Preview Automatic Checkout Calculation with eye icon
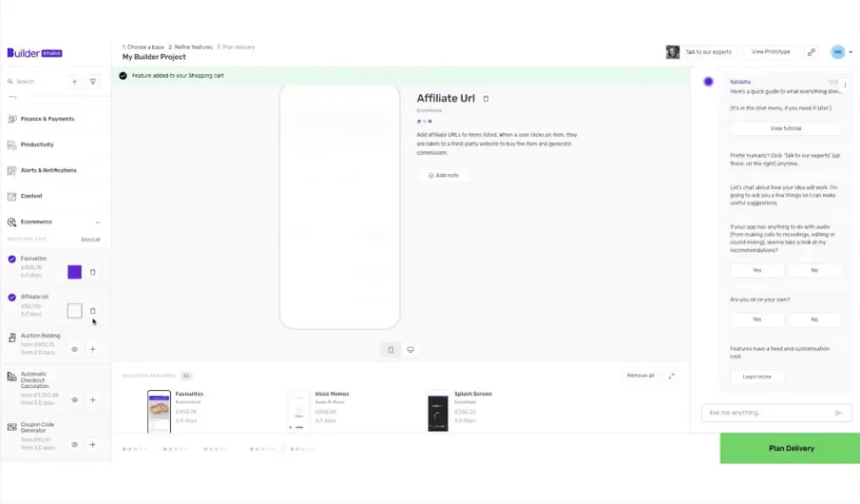 [74, 400]
